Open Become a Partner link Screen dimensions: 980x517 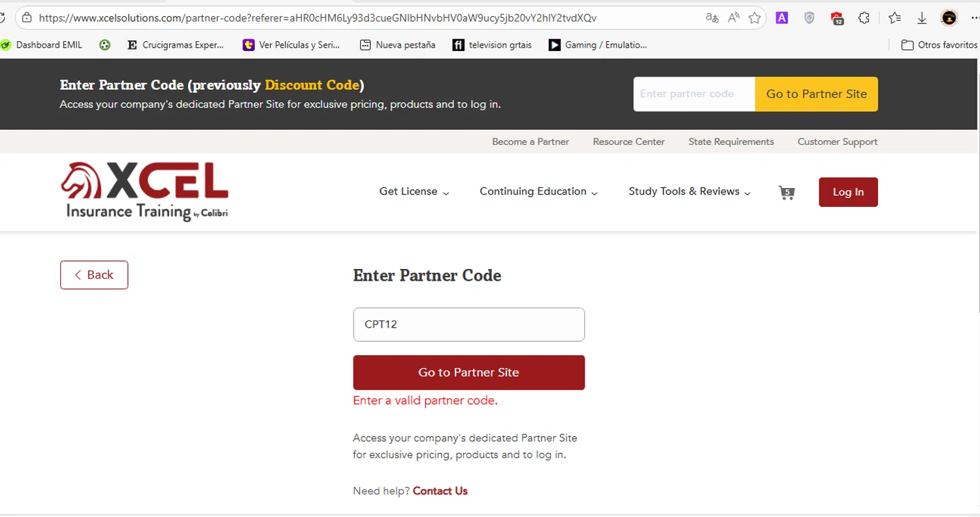pyautogui.click(x=531, y=142)
